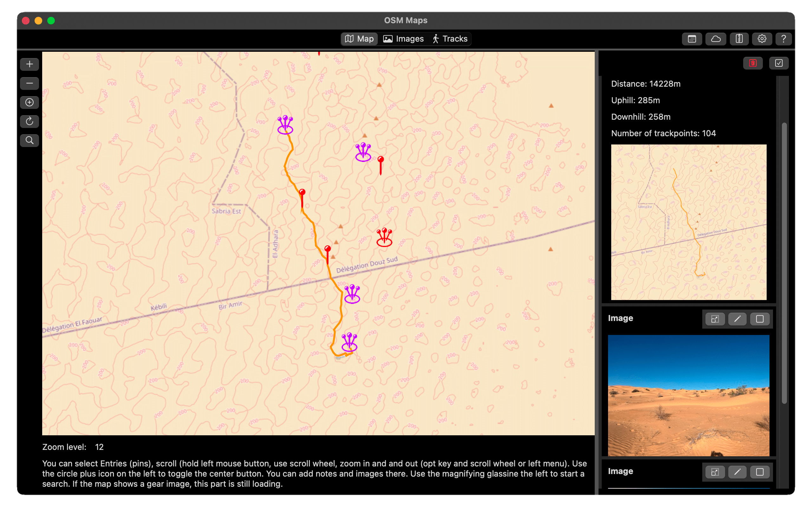
Task: Expand second Image with resize icon
Action: pos(715,472)
